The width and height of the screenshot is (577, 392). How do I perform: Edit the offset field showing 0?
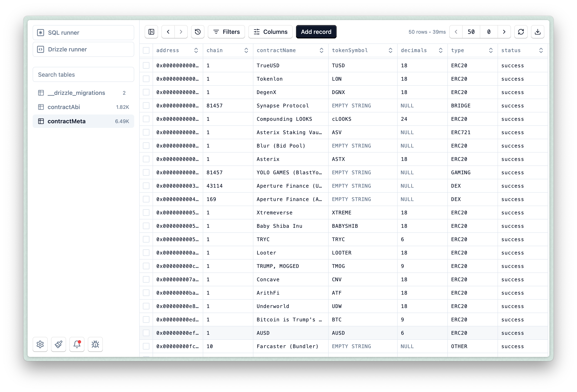pos(489,32)
